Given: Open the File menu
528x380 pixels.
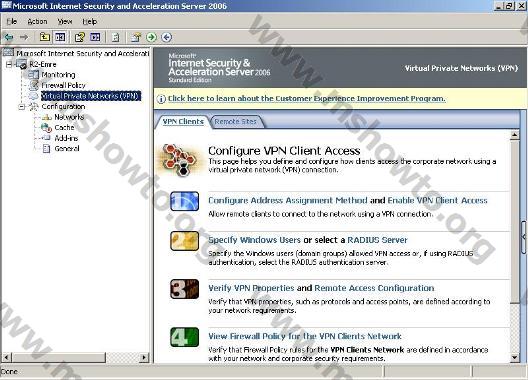Looking at the screenshot, I should coord(11,22).
